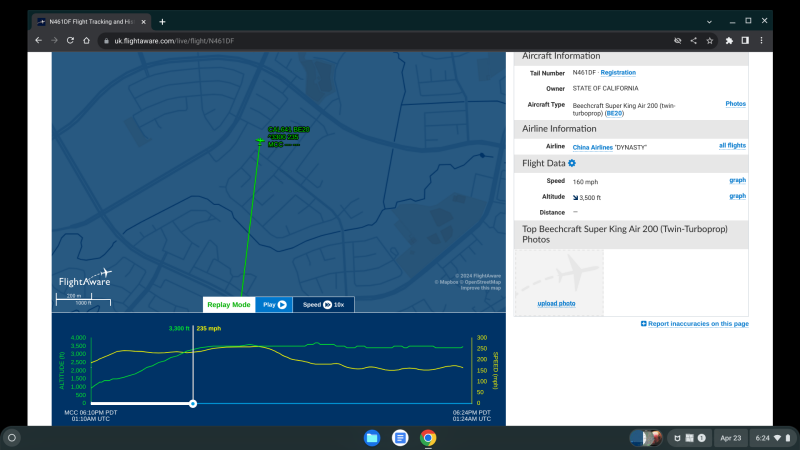Report inaccuracies on this page
Viewport: 800px width, 450px height.
(697, 324)
